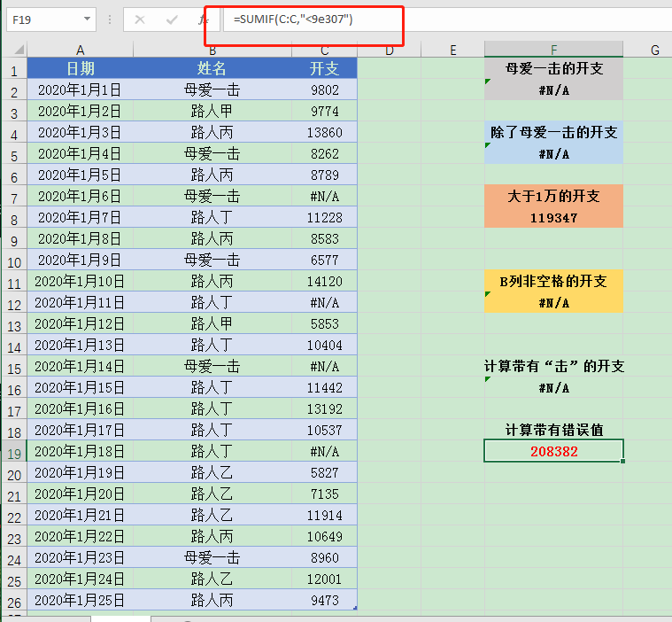The image size is (672, 622).
Task: Click cell with value 9802
Action: coord(324,89)
